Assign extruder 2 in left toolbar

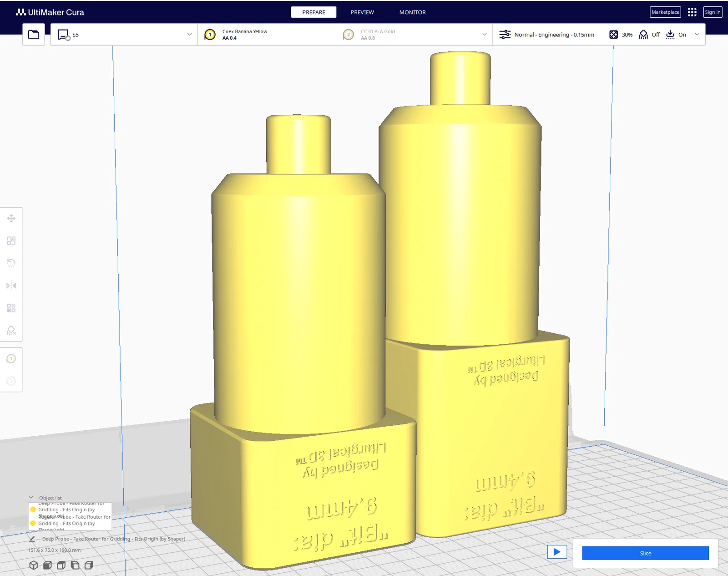(x=11, y=381)
